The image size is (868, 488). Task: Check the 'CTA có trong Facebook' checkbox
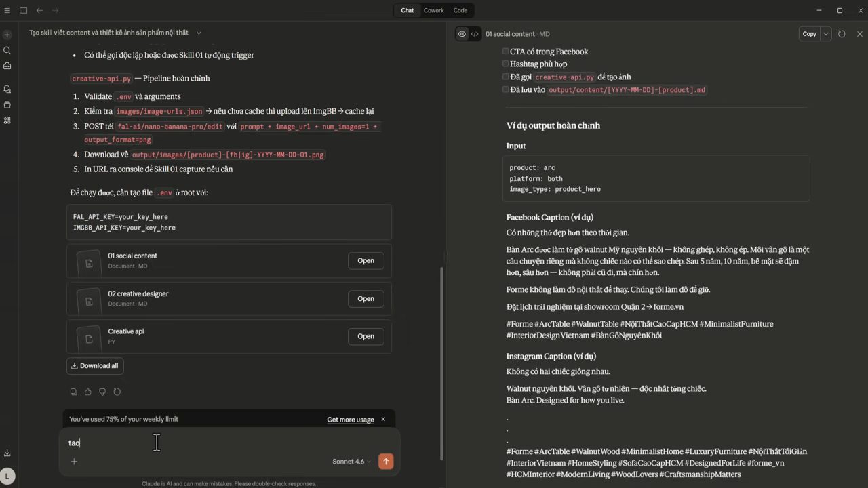[505, 51]
